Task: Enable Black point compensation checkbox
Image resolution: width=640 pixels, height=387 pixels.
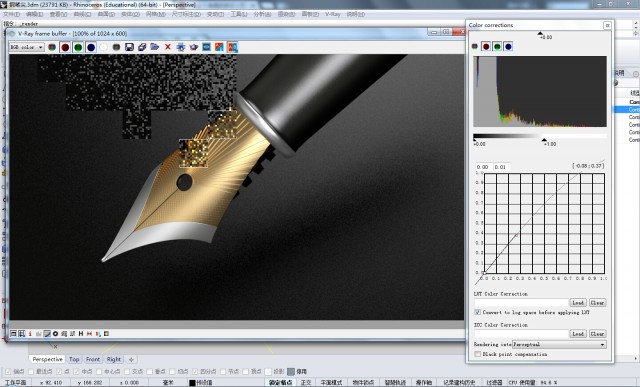Action: tap(478, 354)
